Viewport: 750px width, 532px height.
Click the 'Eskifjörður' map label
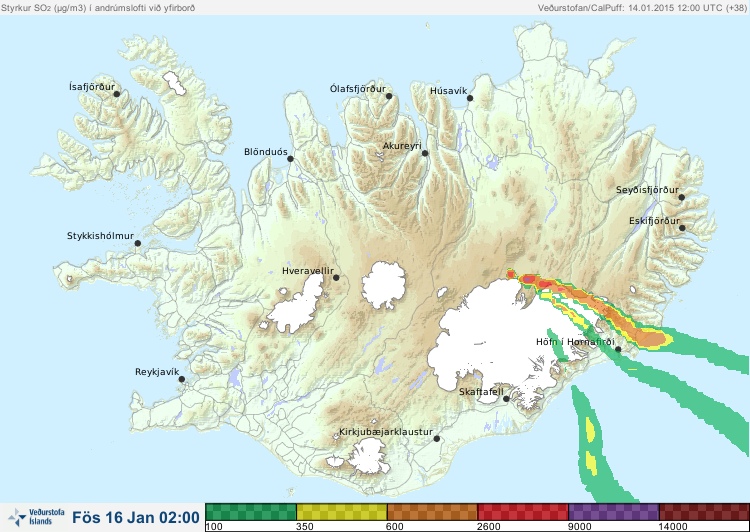click(x=654, y=221)
